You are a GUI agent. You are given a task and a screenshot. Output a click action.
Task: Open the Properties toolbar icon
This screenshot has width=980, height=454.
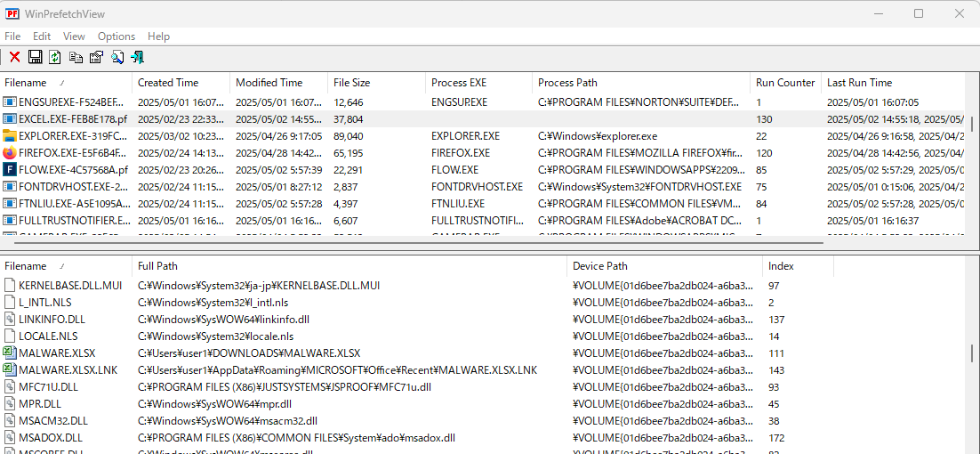pos(96,58)
